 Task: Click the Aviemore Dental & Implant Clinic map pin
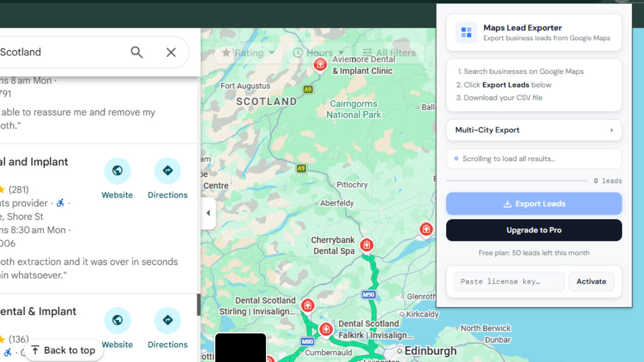[320, 64]
